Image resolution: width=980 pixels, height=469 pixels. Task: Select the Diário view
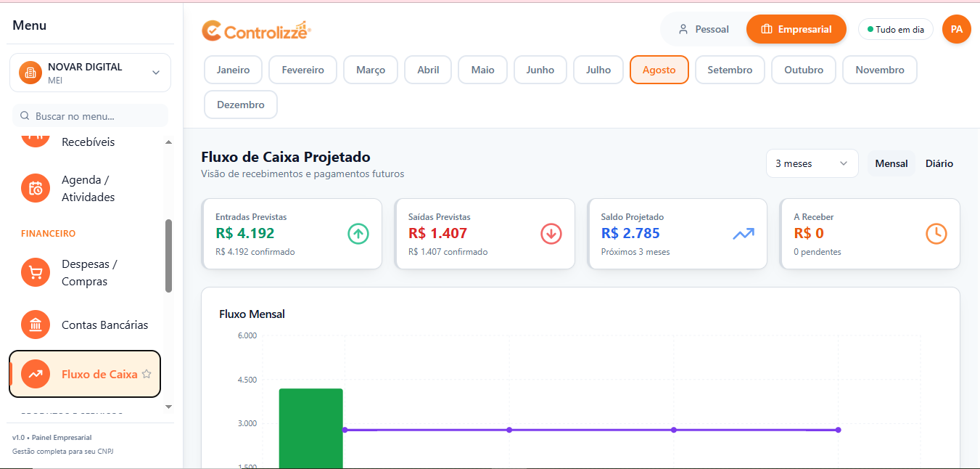click(x=939, y=163)
